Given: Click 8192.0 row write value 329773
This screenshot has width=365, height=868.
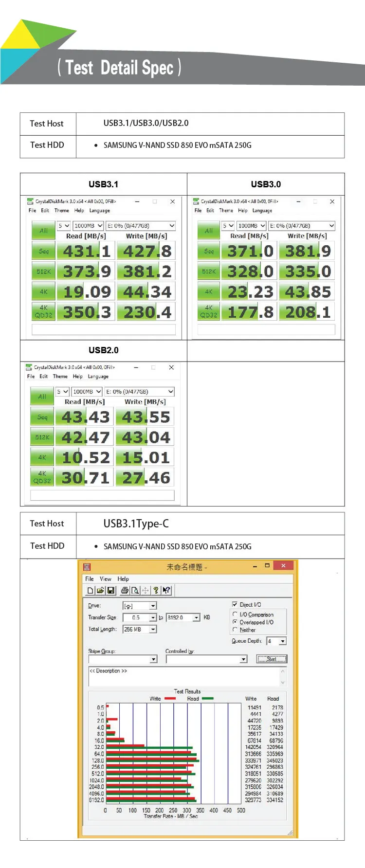Looking at the screenshot, I should coord(253,800).
